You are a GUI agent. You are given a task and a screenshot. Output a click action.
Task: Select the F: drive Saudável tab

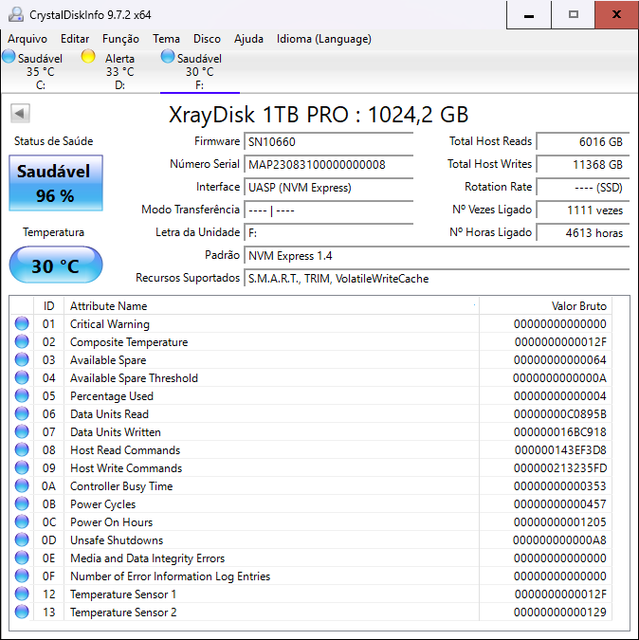pyautogui.click(x=200, y=71)
